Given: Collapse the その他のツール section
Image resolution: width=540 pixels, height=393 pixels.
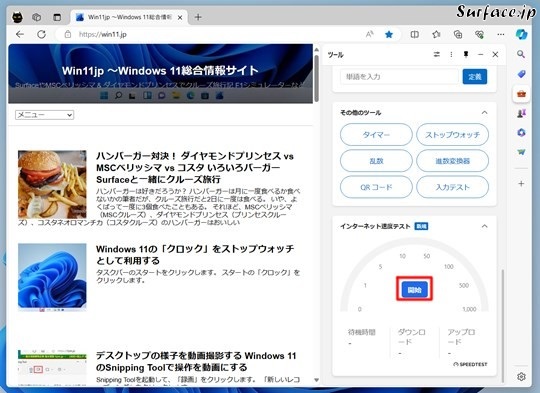Looking at the screenshot, I should click(485, 113).
